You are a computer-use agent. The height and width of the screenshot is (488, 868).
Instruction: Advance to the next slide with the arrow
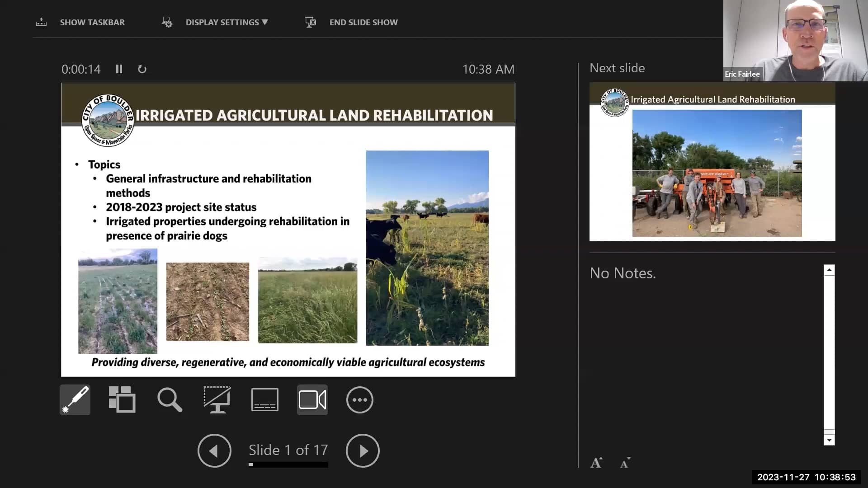tap(363, 450)
